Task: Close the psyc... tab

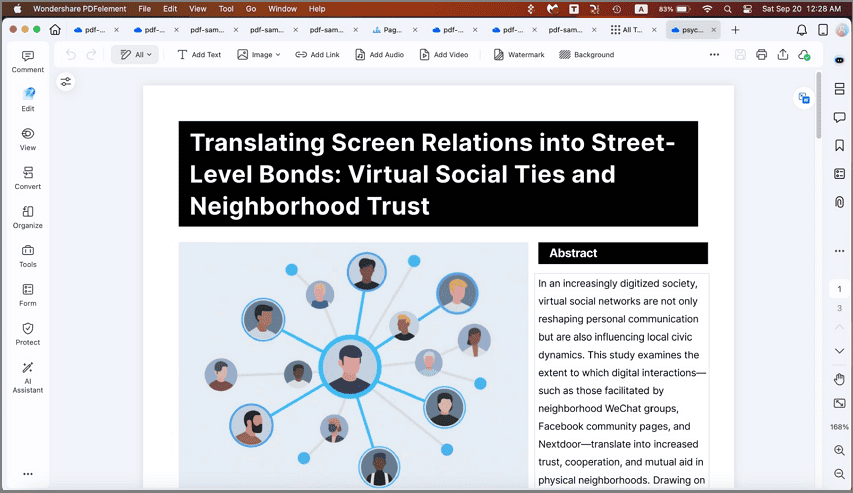Action: tap(714, 30)
